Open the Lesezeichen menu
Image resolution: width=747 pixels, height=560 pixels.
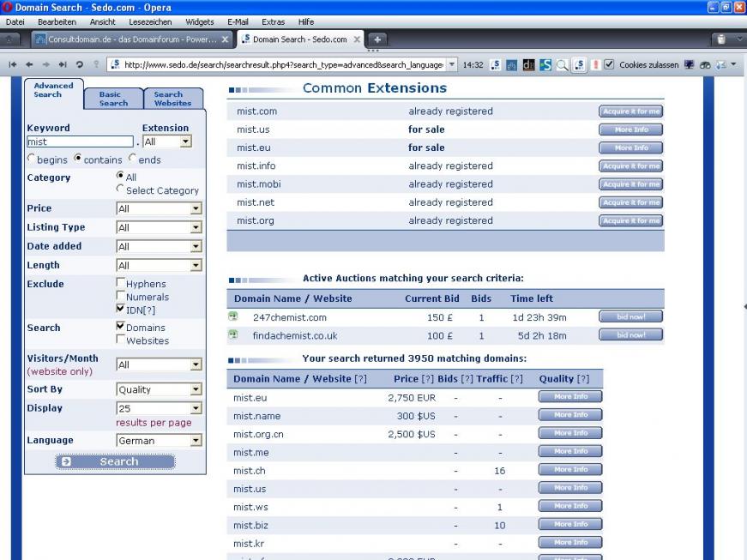click(150, 22)
